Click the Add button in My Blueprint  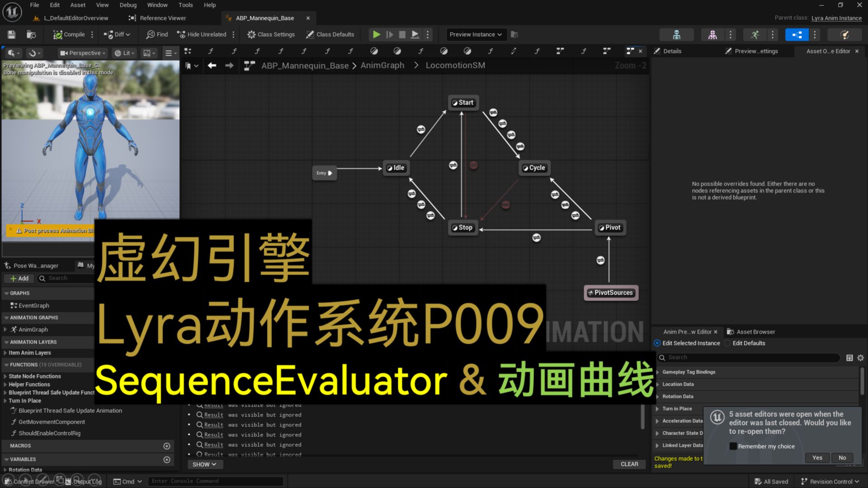(19, 279)
